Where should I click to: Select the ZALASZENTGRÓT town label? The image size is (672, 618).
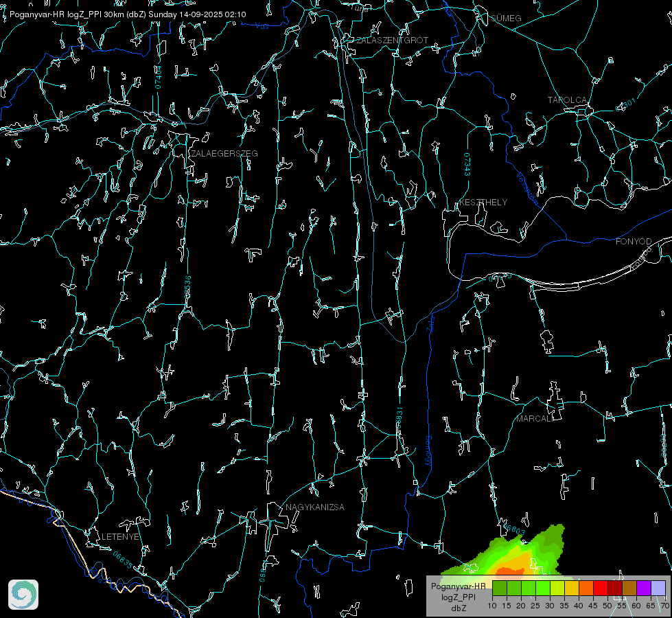pos(392,40)
